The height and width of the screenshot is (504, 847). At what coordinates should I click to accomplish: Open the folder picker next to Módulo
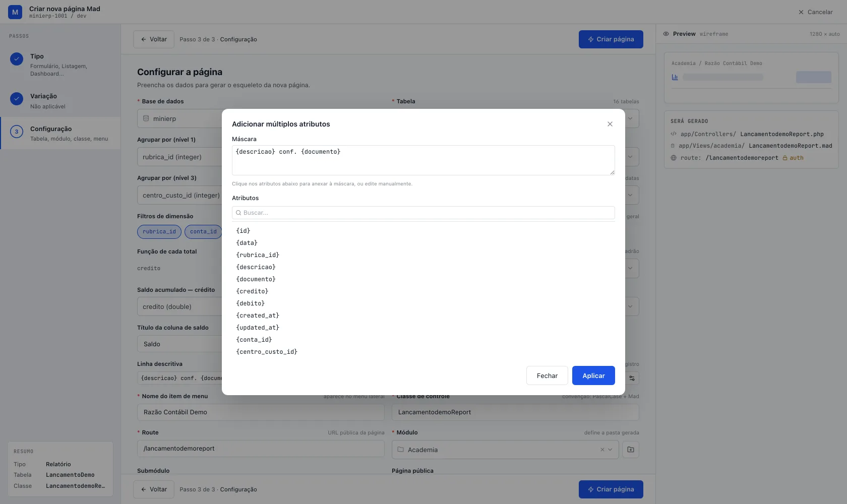coord(631,450)
